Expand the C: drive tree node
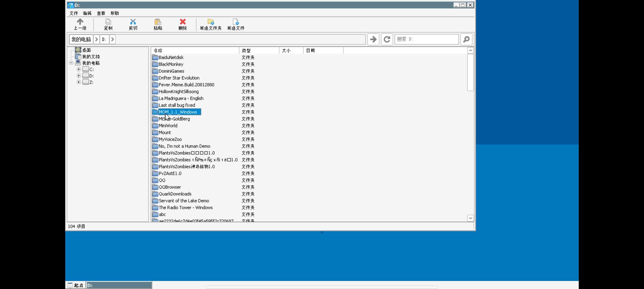This screenshot has height=289, width=644. 79,69
